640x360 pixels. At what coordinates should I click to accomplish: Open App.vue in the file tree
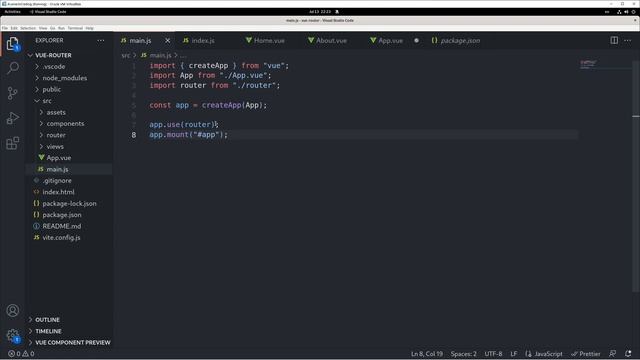(58, 158)
